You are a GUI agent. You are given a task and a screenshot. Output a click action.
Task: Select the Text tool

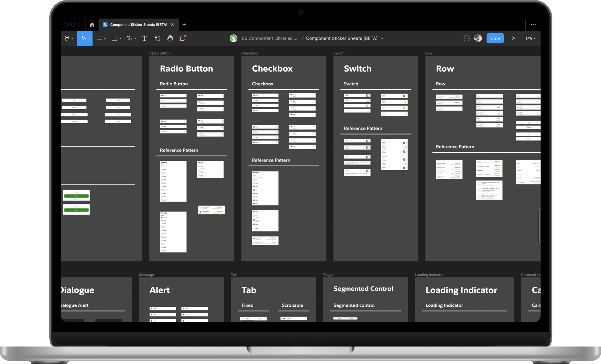(x=144, y=38)
